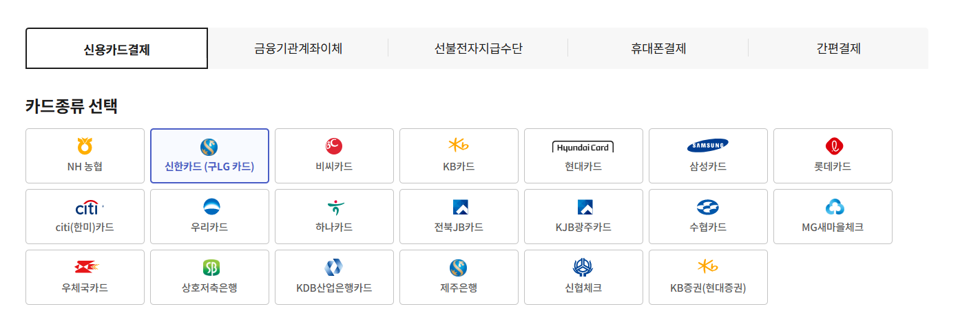Choose the green 하나카드 logo
980x320 pixels.
[x=335, y=207]
